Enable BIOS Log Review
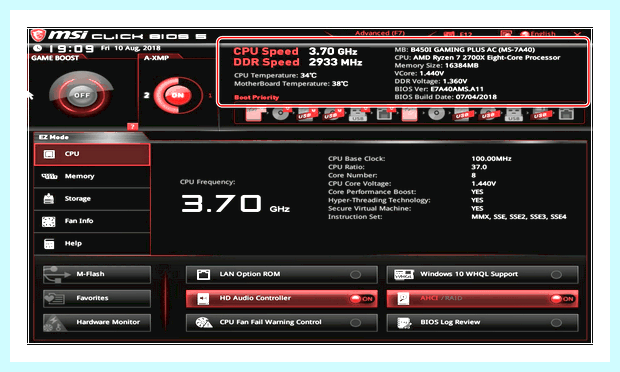 click(x=556, y=323)
